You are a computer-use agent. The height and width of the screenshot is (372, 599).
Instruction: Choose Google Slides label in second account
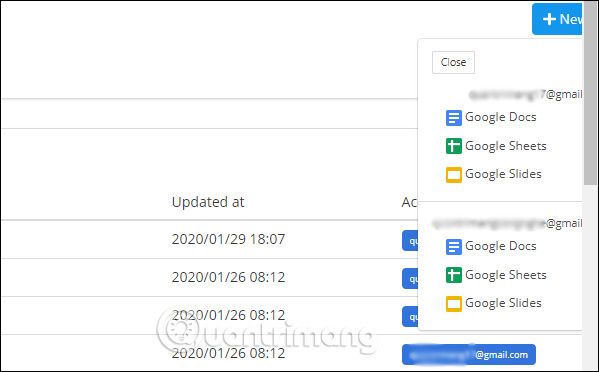click(503, 303)
